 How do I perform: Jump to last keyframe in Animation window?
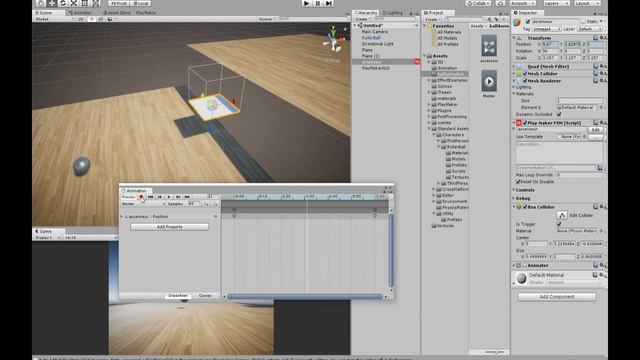[x=187, y=197]
